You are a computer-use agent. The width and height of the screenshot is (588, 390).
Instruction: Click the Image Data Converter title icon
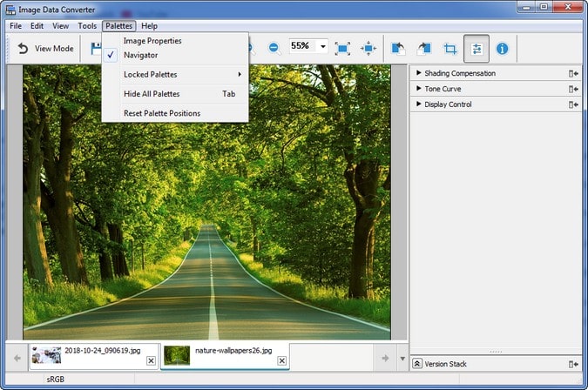[x=10, y=10]
